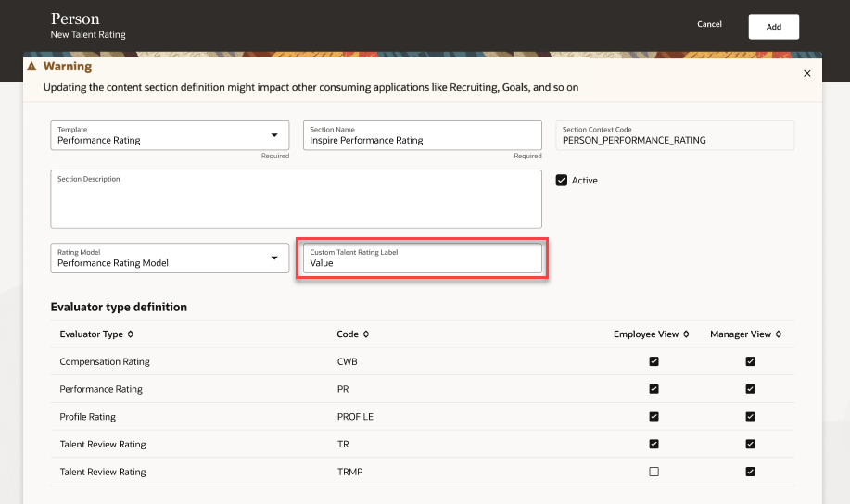The width and height of the screenshot is (850, 504).
Task: Click the Performance Rating evaluator row label
Action: (x=101, y=389)
